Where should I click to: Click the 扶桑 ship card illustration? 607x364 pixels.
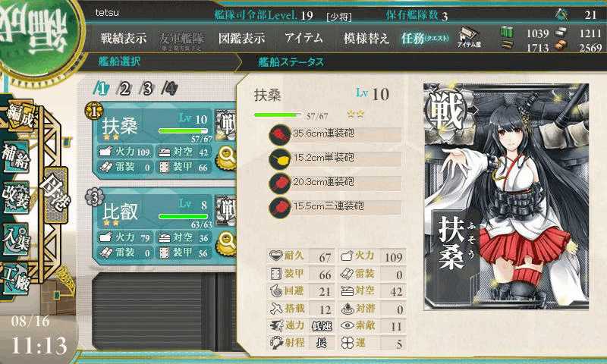[x=506, y=196]
